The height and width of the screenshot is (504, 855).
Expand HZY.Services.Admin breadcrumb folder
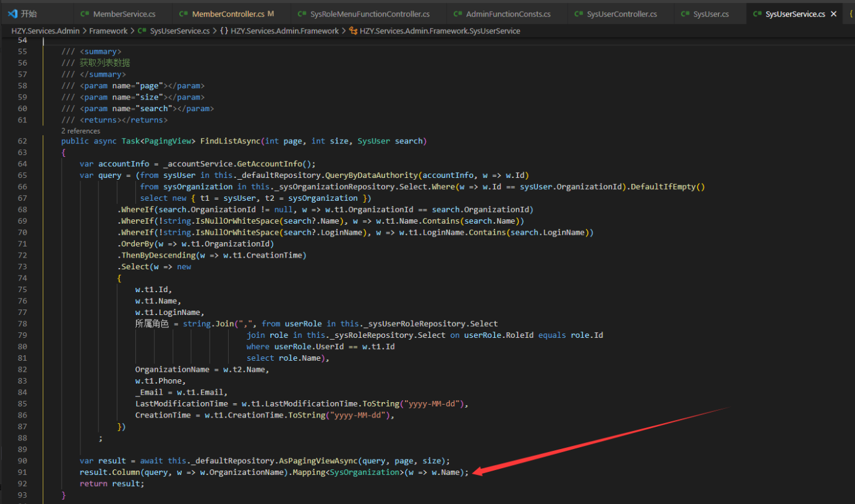(x=45, y=31)
